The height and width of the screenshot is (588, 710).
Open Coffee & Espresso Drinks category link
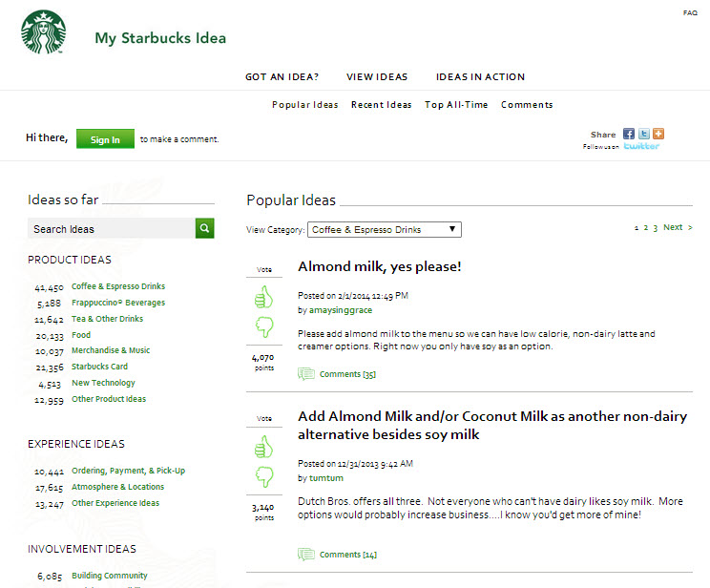coord(118,286)
